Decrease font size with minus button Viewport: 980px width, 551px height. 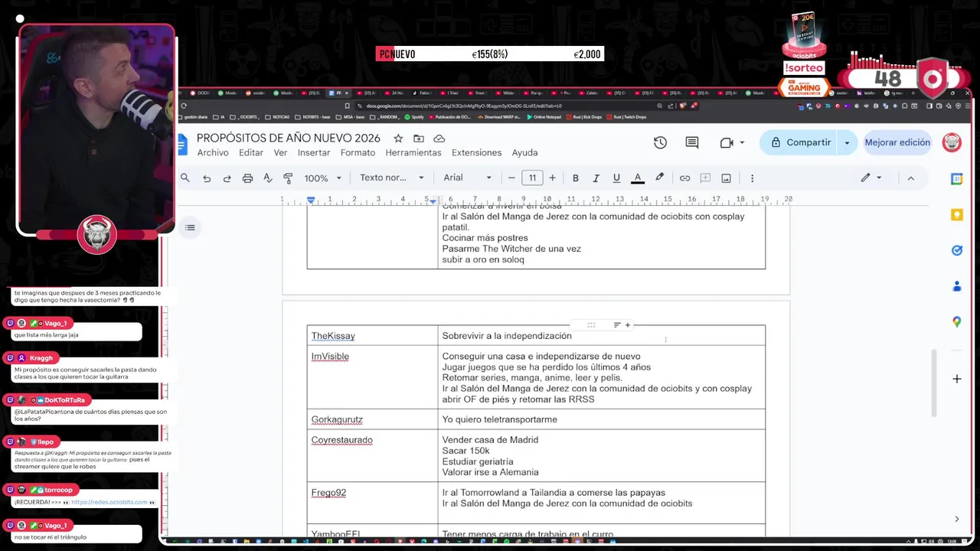pos(511,178)
